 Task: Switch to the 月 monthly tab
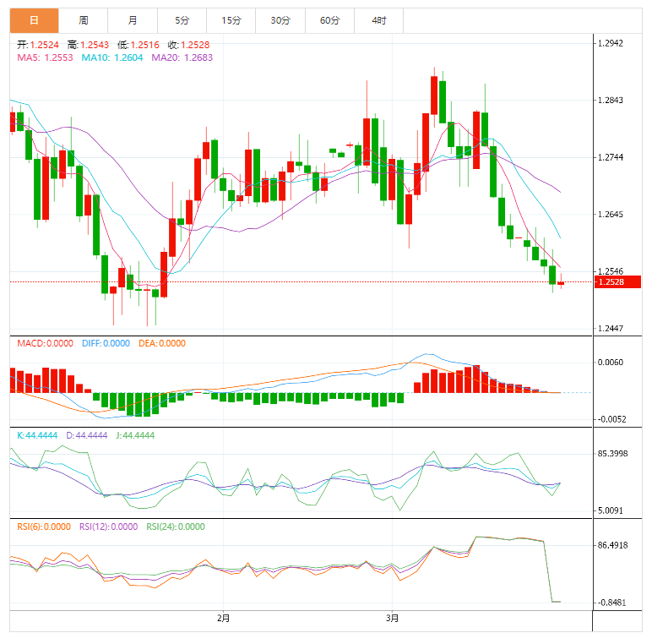click(133, 20)
